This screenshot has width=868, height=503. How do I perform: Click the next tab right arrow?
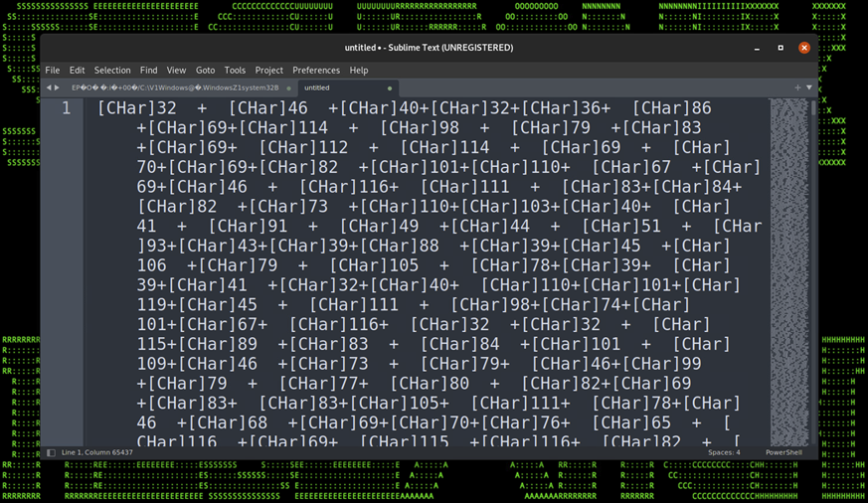point(58,87)
